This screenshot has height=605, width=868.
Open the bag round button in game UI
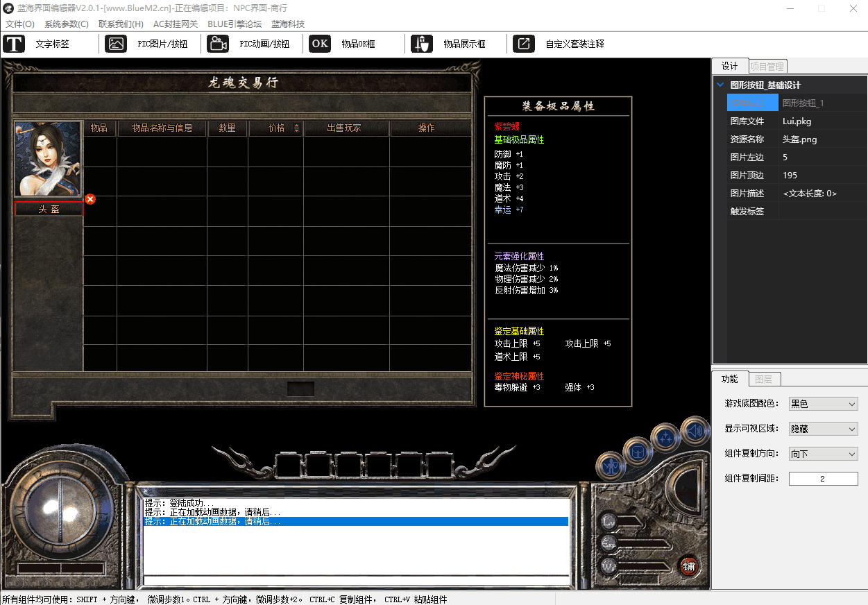(x=637, y=451)
